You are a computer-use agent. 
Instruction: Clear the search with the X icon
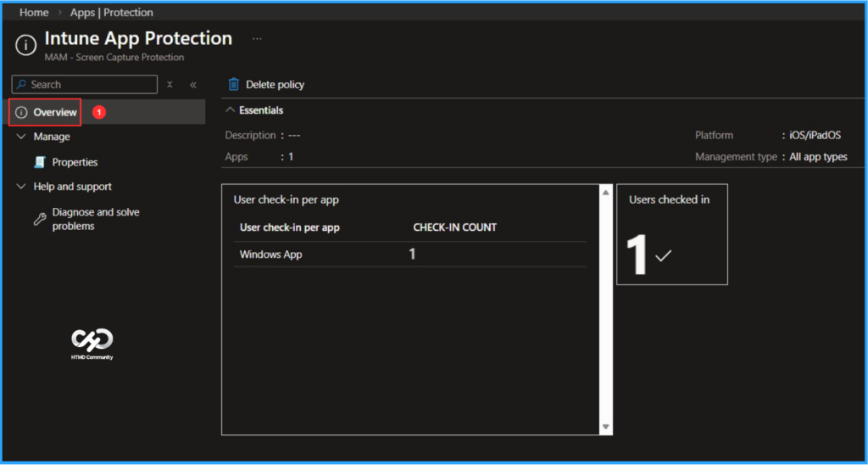click(x=170, y=85)
